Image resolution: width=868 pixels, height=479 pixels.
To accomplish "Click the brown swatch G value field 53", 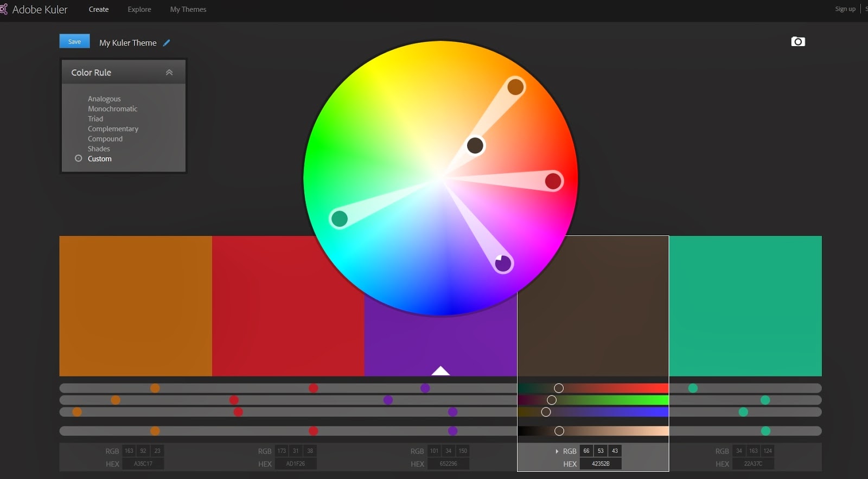I will pos(601,451).
